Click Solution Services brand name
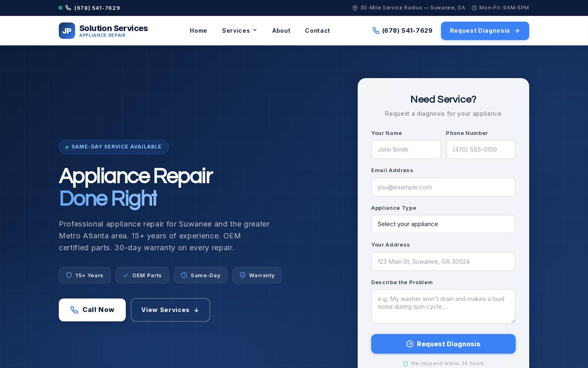This screenshot has height=368, width=588. click(x=114, y=28)
